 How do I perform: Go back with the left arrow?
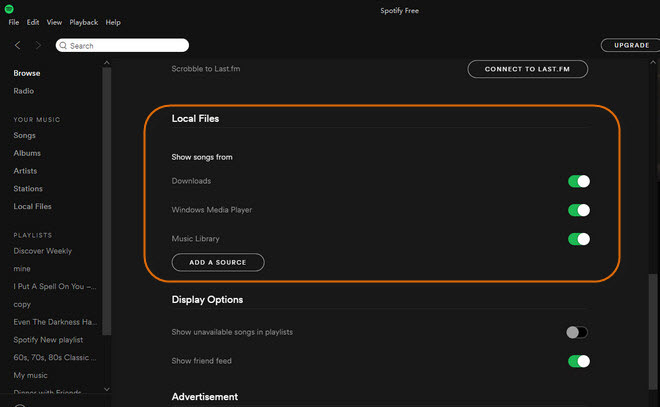pyautogui.click(x=18, y=45)
